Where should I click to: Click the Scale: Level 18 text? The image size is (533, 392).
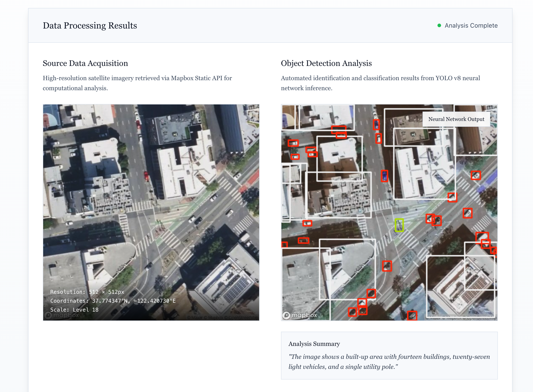pyautogui.click(x=74, y=310)
